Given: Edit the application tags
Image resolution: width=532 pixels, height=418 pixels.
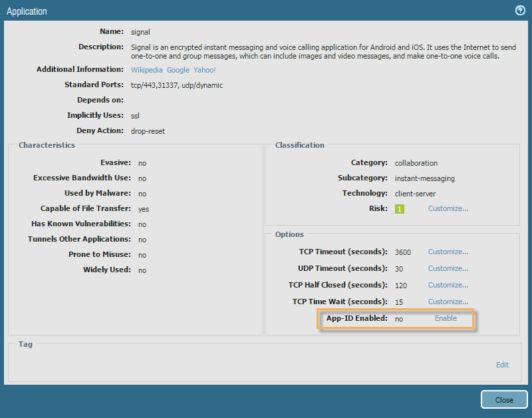Looking at the screenshot, I should (x=502, y=365).
